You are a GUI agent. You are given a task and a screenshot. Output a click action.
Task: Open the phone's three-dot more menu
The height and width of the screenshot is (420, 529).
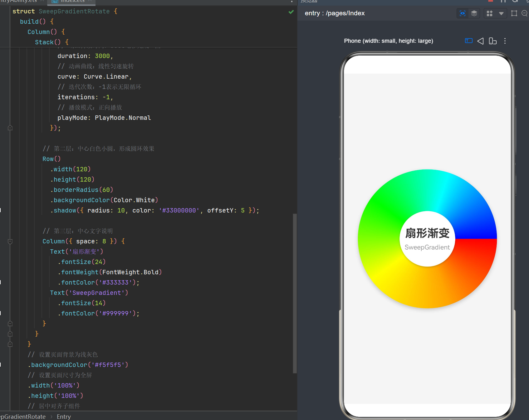pos(505,41)
